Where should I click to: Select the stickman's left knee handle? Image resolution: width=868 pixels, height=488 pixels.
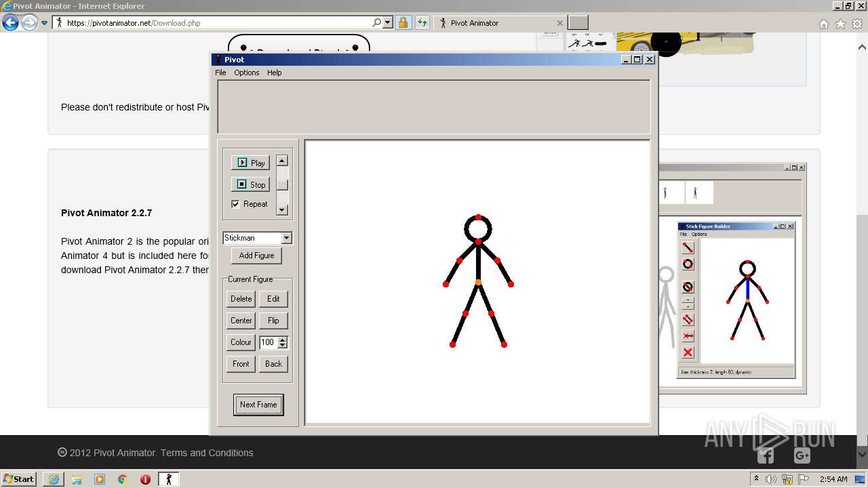click(x=465, y=313)
